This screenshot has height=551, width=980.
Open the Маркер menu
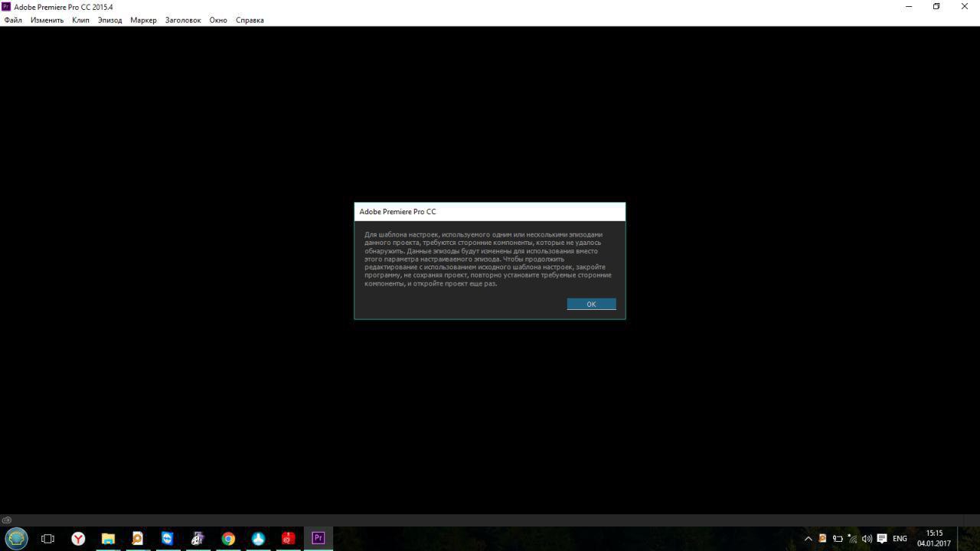(143, 20)
